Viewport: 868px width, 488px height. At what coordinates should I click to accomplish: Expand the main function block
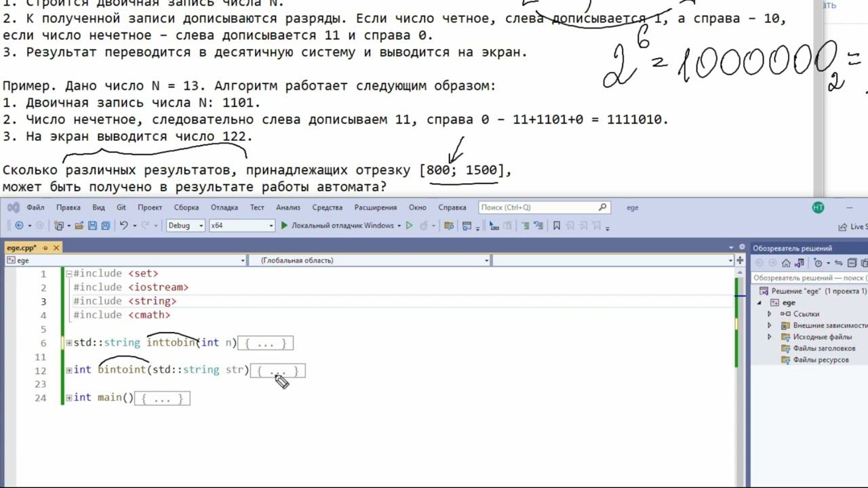[68, 397]
